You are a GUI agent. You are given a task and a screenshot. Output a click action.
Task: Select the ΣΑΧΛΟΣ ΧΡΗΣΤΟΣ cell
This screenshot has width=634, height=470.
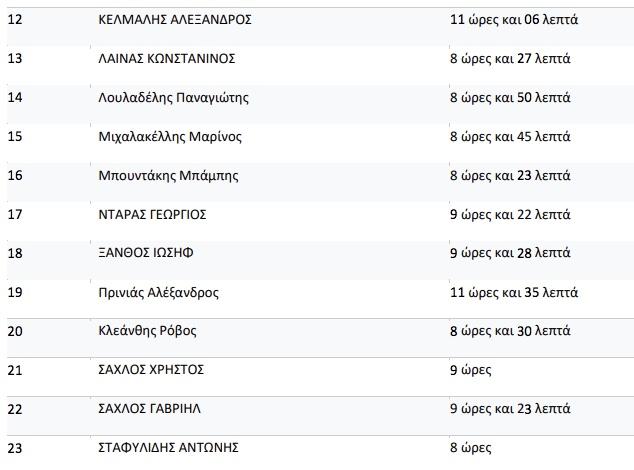click(x=151, y=370)
